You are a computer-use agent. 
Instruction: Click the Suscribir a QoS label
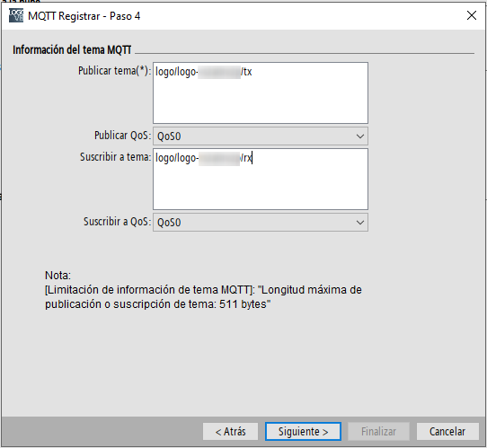pyautogui.click(x=117, y=222)
